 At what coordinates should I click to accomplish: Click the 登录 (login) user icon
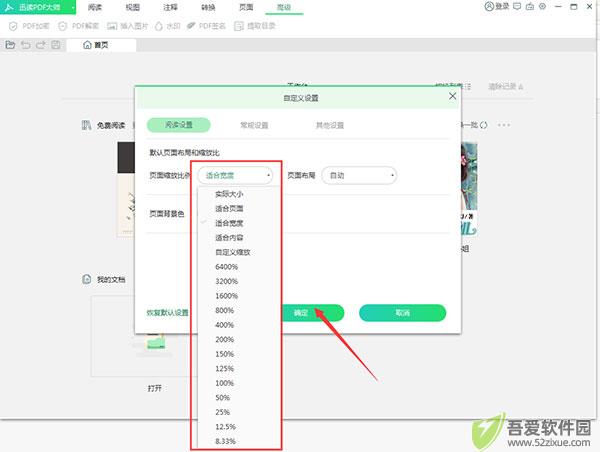(489, 6)
